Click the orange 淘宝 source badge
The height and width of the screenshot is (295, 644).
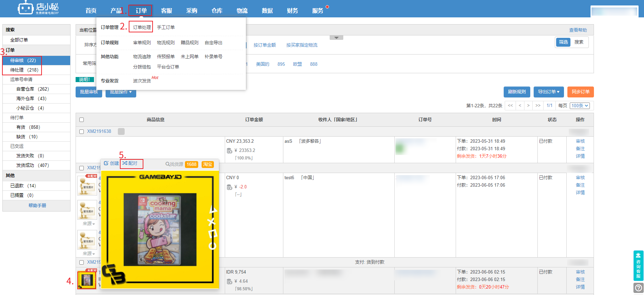[x=207, y=164]
